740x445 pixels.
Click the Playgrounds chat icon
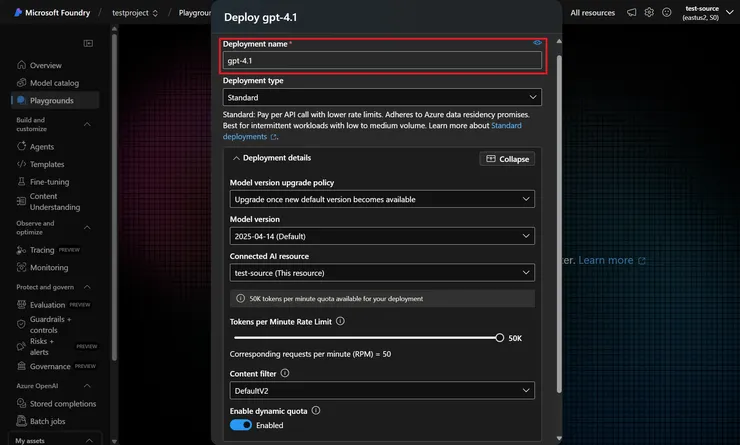click(21, 100)
